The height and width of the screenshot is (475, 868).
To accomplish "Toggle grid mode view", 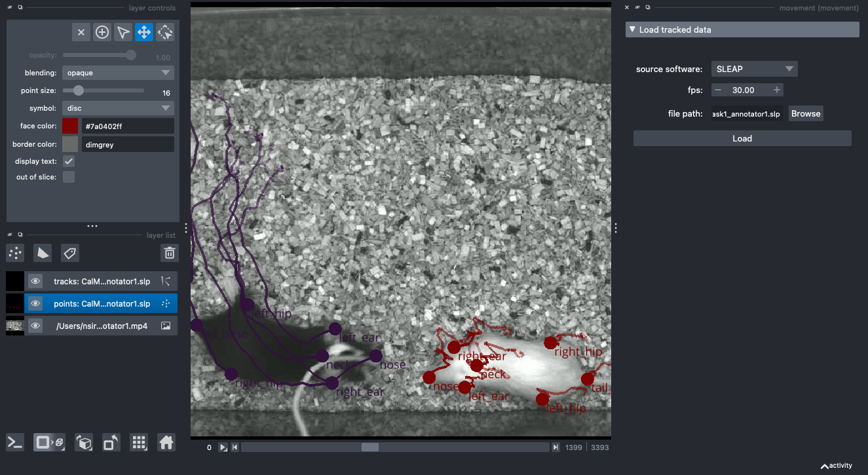I will 138,442.
